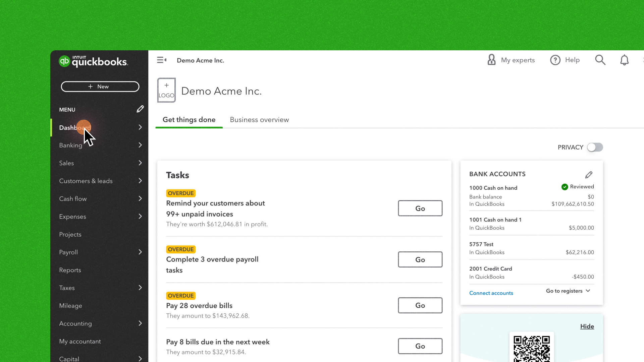
Task: Expand the Cash flow chevron
Action: 140,198
